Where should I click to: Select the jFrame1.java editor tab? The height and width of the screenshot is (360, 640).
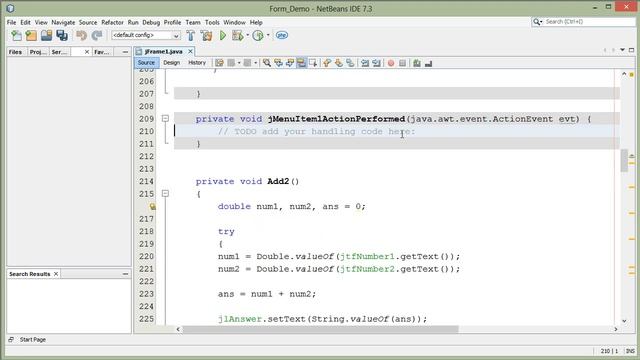[x=163, y=52]
